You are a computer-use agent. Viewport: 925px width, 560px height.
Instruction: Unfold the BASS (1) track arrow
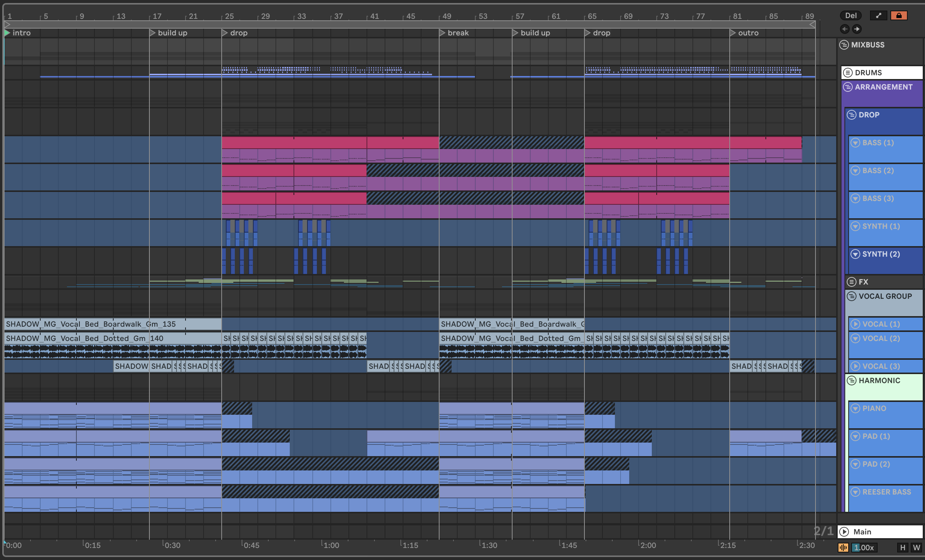(855, 143)
